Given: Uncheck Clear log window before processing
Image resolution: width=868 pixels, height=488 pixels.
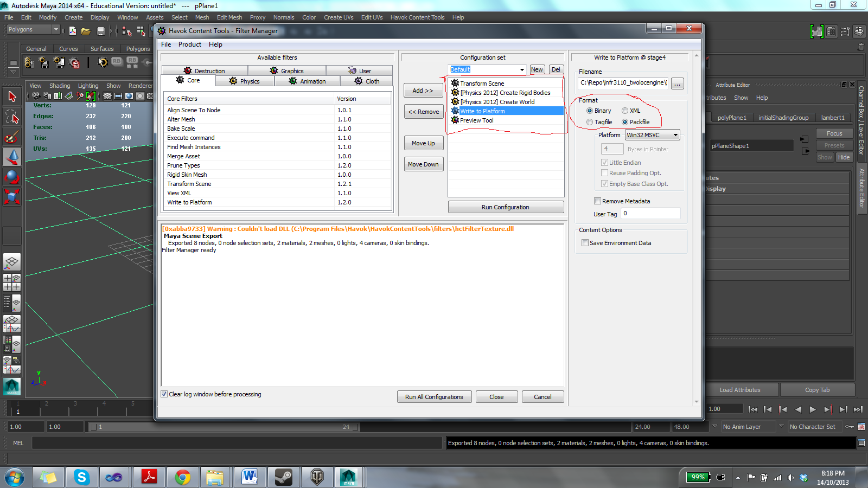Looking at the screenshot, I should [x=164, y=394].
